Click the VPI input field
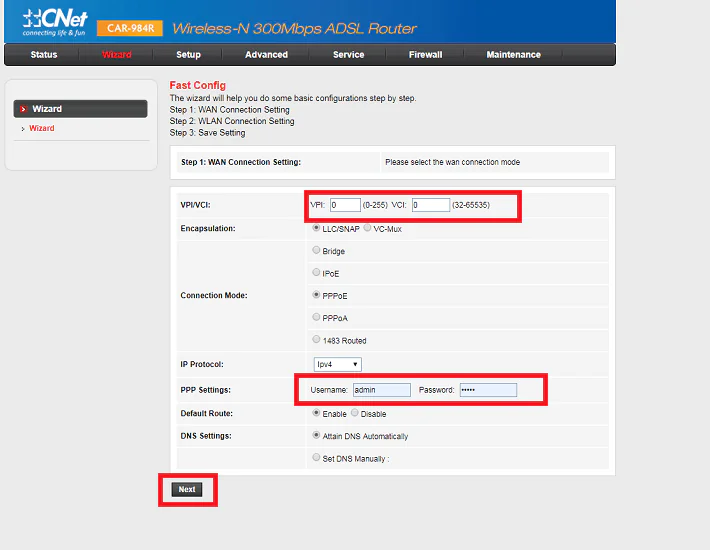710x550 pixels. click(345, 205)
